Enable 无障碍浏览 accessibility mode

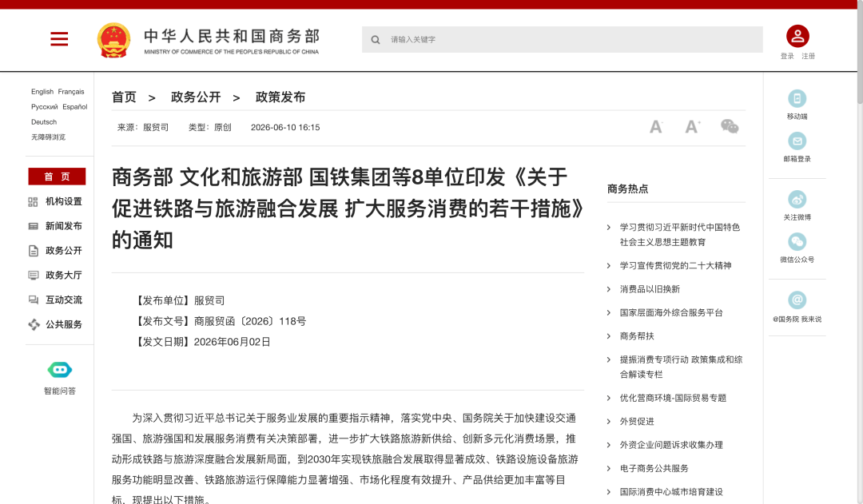click(49, 137)
